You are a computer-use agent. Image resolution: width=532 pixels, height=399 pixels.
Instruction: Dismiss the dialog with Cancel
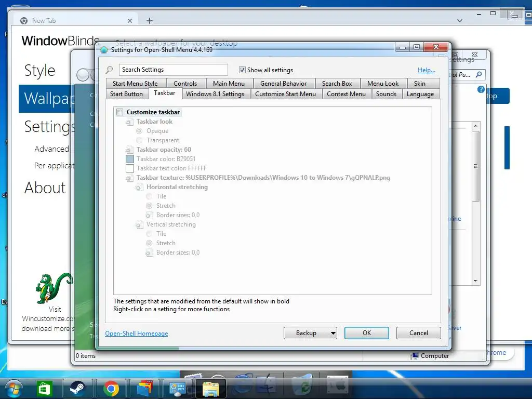(x=419, y=333)
